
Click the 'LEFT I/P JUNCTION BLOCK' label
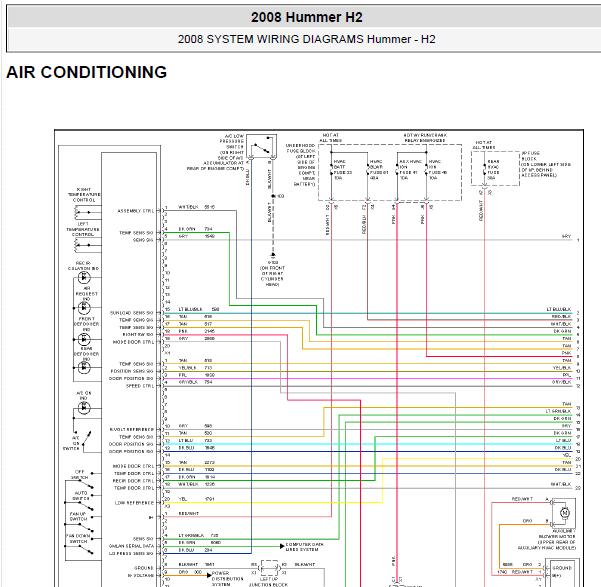coord(268,582)
